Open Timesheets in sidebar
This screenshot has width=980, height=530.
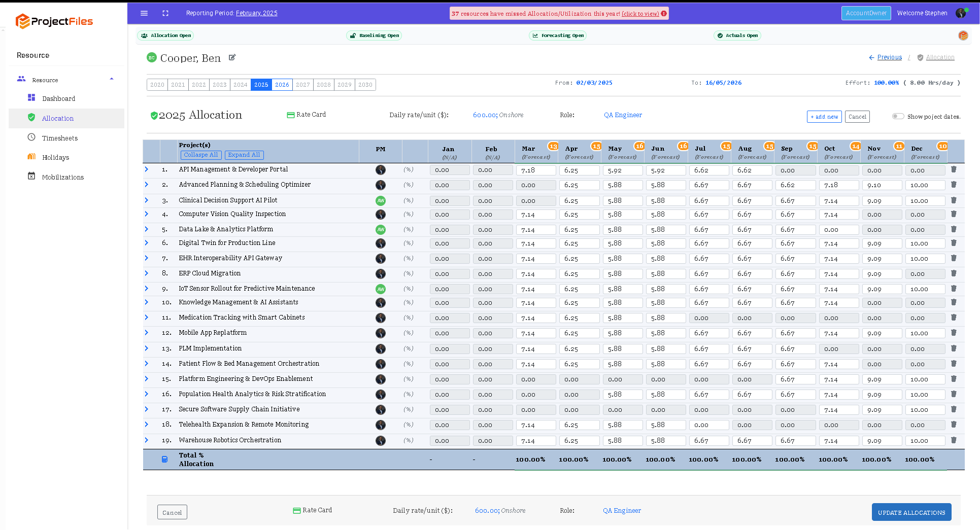[60, 138]
